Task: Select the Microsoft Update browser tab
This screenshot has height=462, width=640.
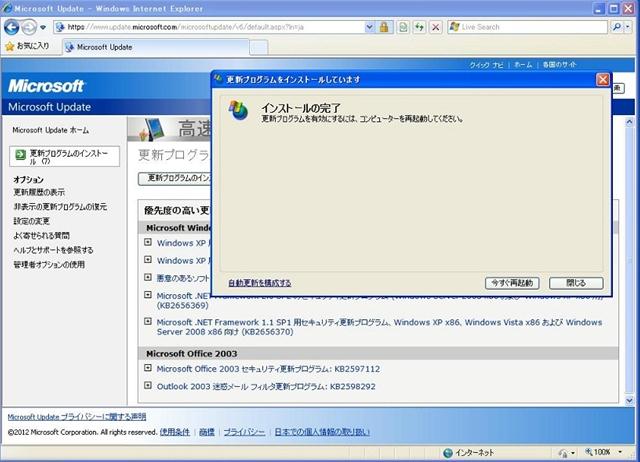Action: 155,47
